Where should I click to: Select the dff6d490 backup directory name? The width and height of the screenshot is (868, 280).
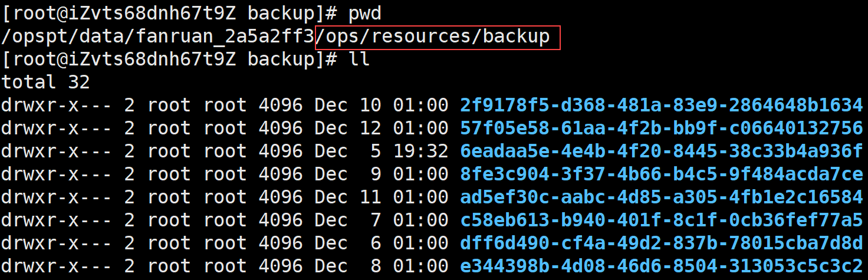[x=661, y=243]
